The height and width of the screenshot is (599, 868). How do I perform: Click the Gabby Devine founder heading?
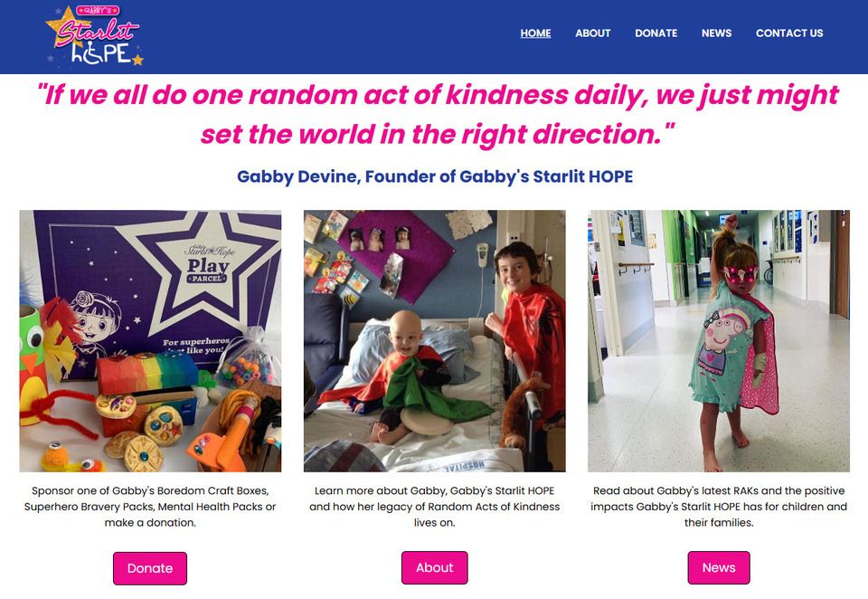click(x=435, y=176)
